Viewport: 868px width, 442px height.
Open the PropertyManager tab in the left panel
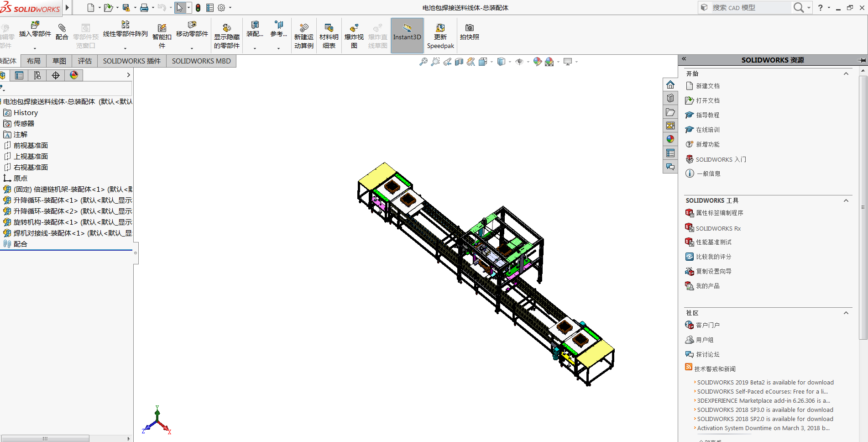[19, 75]
